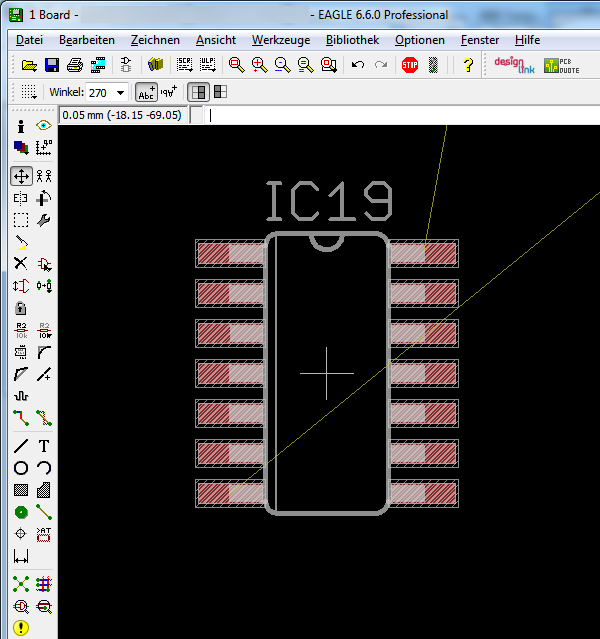The image size is (600, 639).
Task: Run a script with the SCR icon
Action: [x=184, y=65]
